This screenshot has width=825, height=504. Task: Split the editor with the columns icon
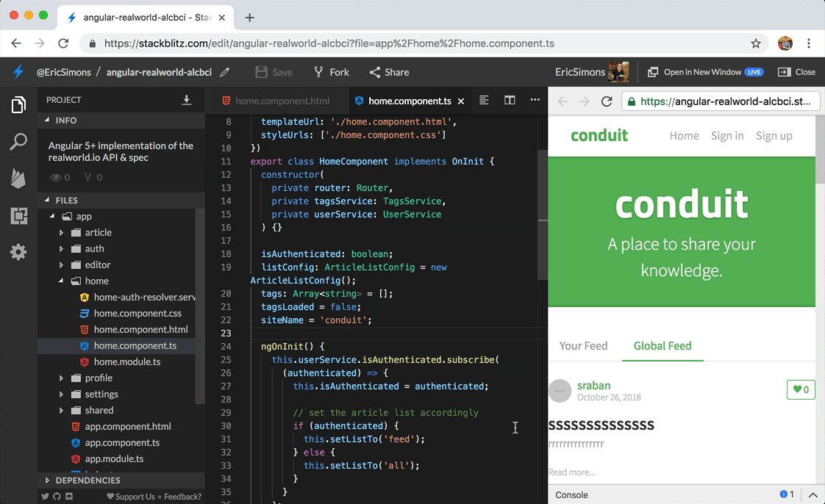(510, 100)
